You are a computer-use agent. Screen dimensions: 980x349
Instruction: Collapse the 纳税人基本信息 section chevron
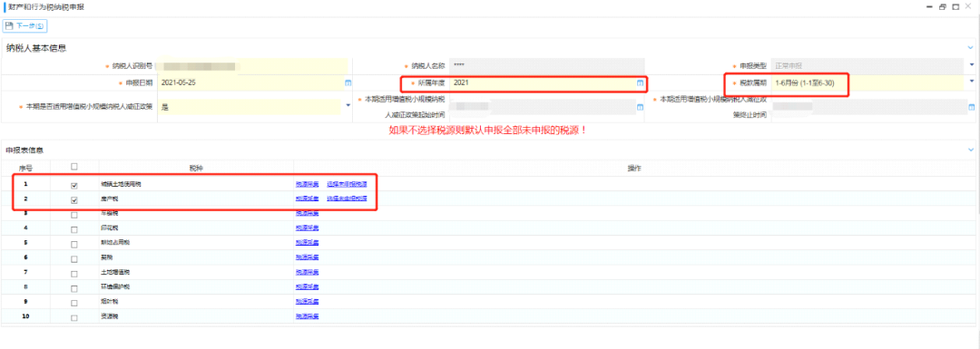click(971, 47)
